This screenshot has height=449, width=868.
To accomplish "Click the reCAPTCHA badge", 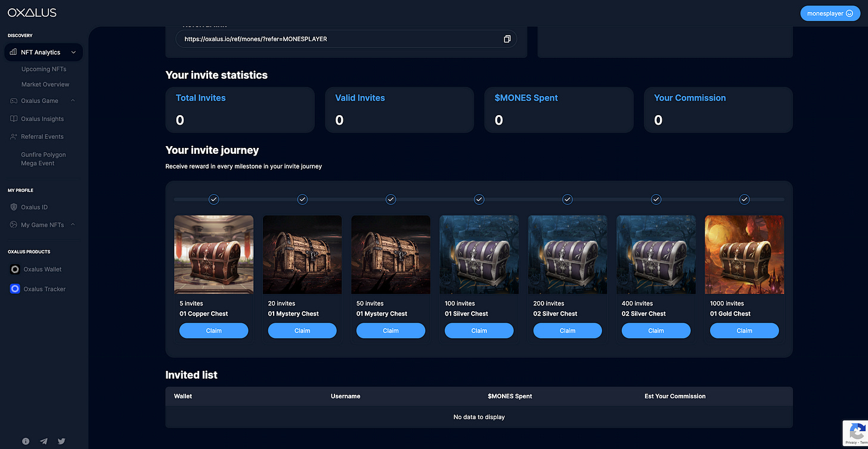I will (x=855, y=433).
